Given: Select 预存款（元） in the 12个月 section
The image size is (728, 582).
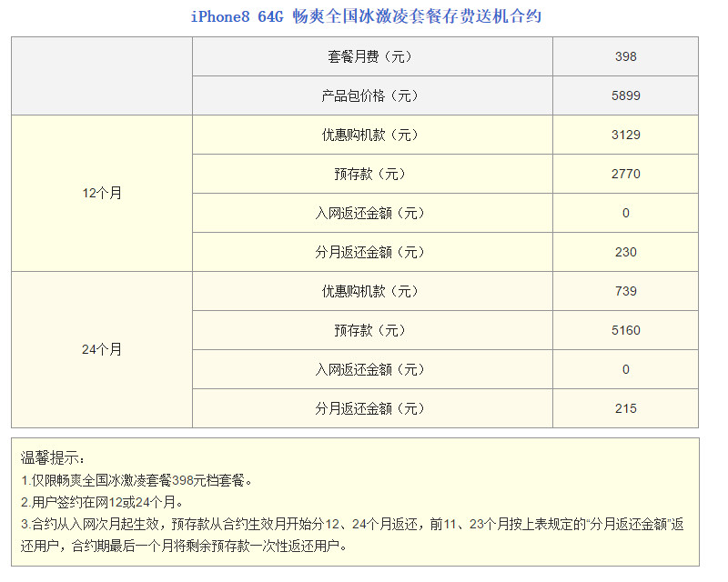Looking at the screenshot, I should point(372,174).
